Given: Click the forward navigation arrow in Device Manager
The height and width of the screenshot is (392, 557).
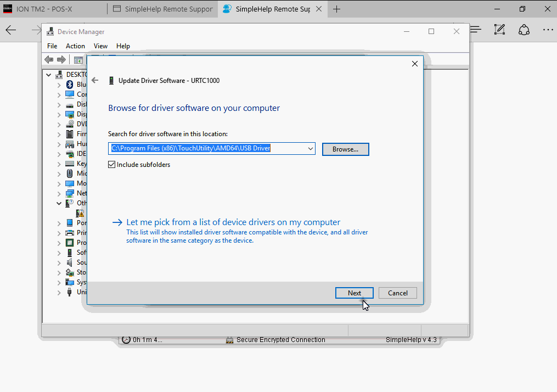Looking at the screenshot, I should pyautogui.click(x=60, y=59).
